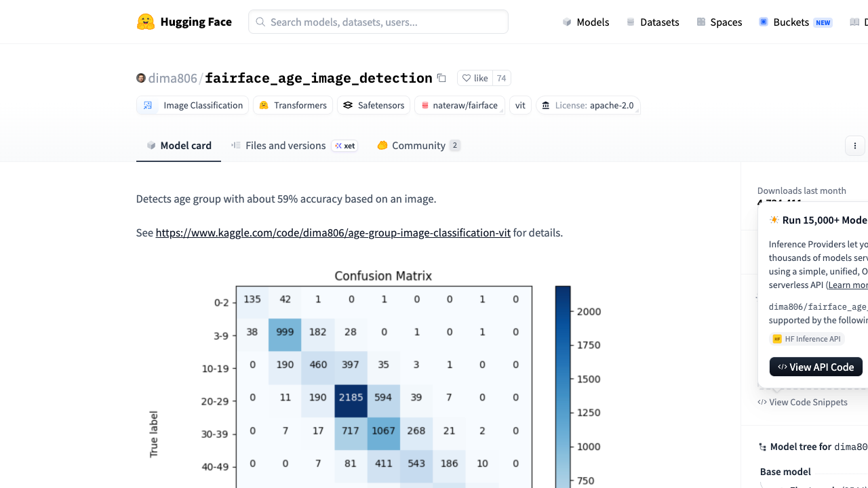This screenshot has height=488, width=868.
Task: Click the confusion matrix color scale bar
Action: click(x=563, y=387)
